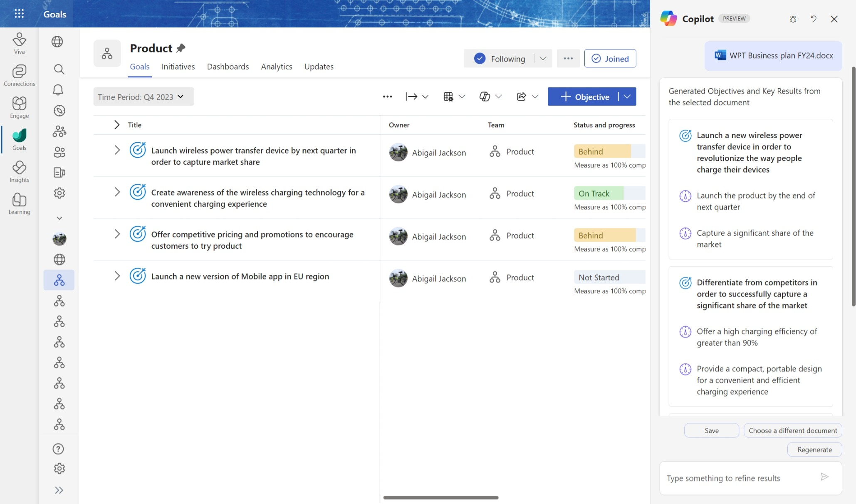
Task: Expand the row for wireless power transfer goal
Action: click(116, 151)
